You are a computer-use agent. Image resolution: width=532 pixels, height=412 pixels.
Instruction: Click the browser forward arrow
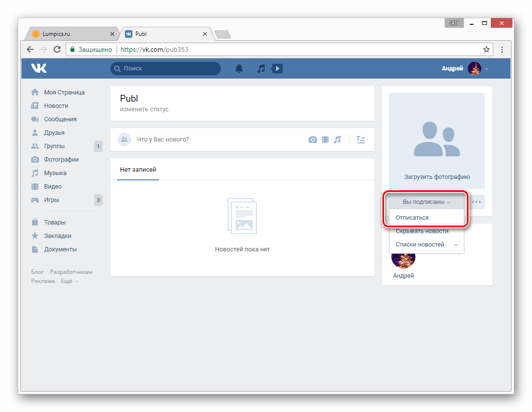coord(44,49)
